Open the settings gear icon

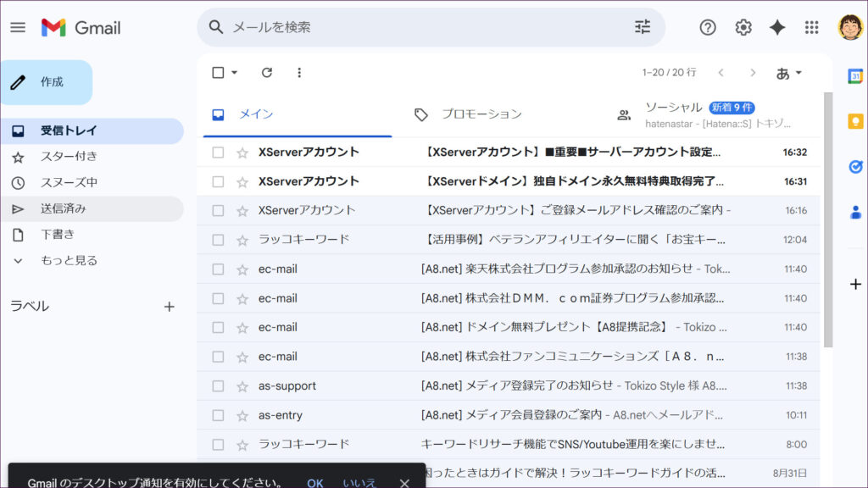tap(743, 27)
